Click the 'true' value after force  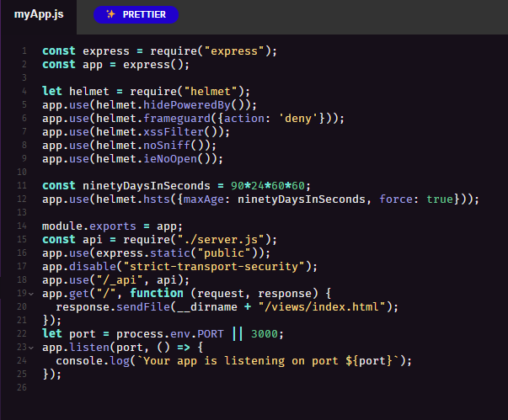[440, 199]
